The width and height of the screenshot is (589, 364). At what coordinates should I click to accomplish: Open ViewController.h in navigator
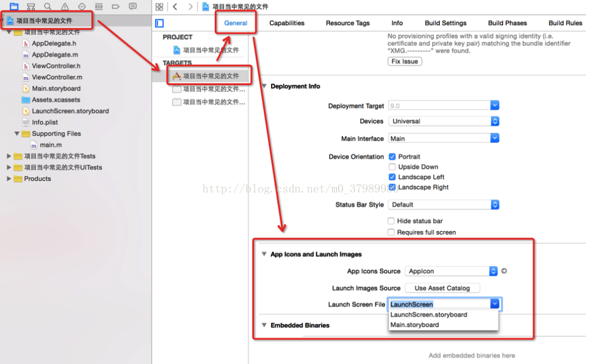[56, 66]
